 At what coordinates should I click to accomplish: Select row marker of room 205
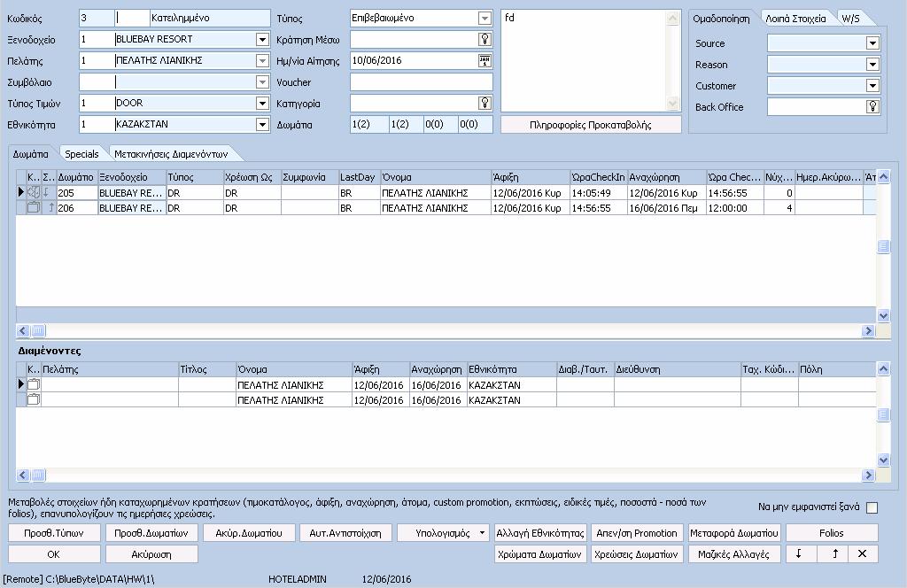(x=21, y=192)
